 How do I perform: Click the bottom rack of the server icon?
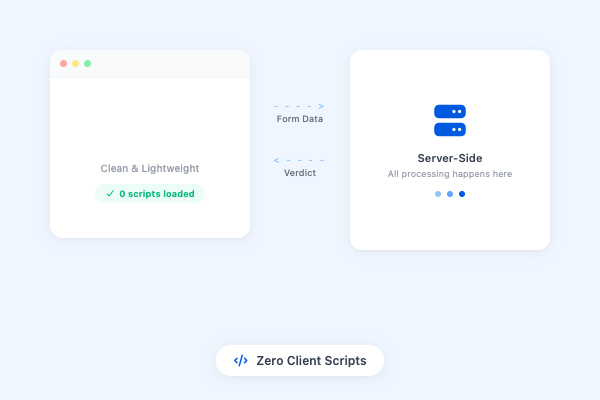[x=450, y=129]
